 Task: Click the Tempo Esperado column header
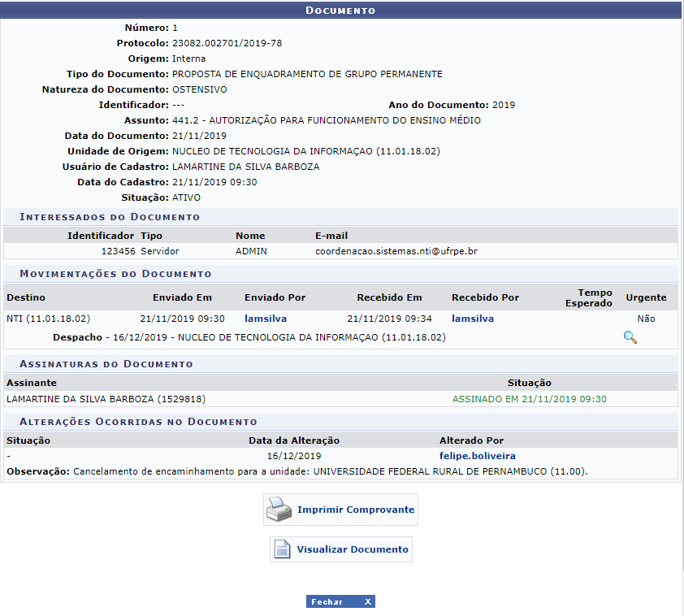[589, 298]
